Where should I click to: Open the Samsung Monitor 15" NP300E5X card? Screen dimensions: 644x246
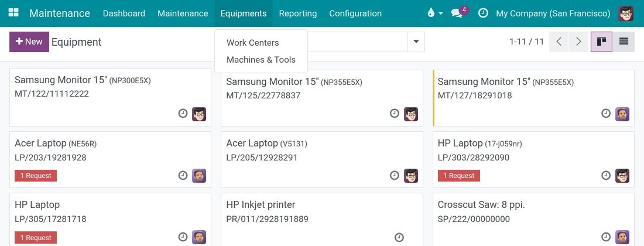(110, 97)
